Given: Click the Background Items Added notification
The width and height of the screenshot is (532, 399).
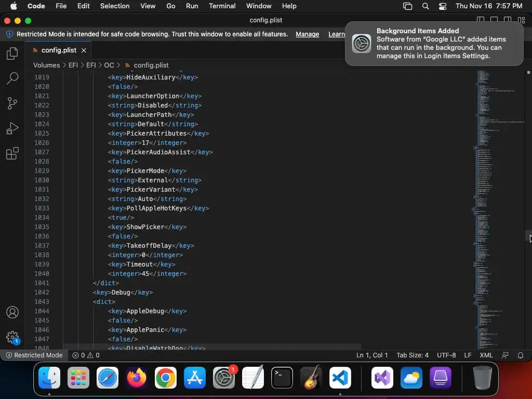Looking at the screenshot, I should pos(434,44).
